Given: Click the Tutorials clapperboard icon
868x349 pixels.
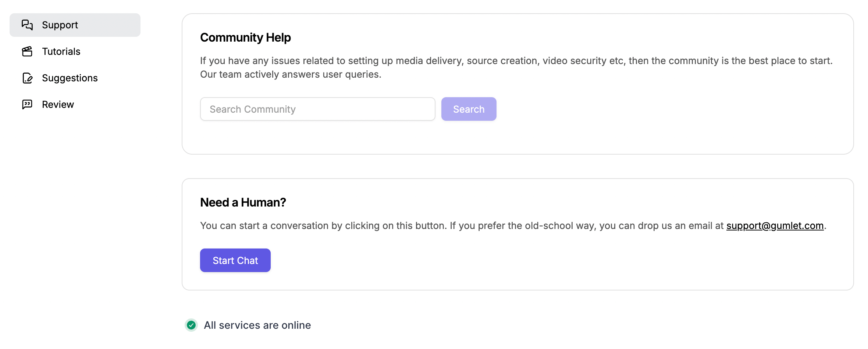Looking at the screenshot, I should pyautogui.click(x=27, y=51).
